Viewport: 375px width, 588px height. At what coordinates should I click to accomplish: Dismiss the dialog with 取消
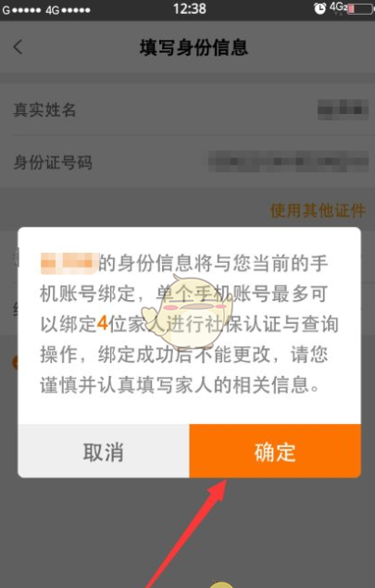tap(104, 451)
